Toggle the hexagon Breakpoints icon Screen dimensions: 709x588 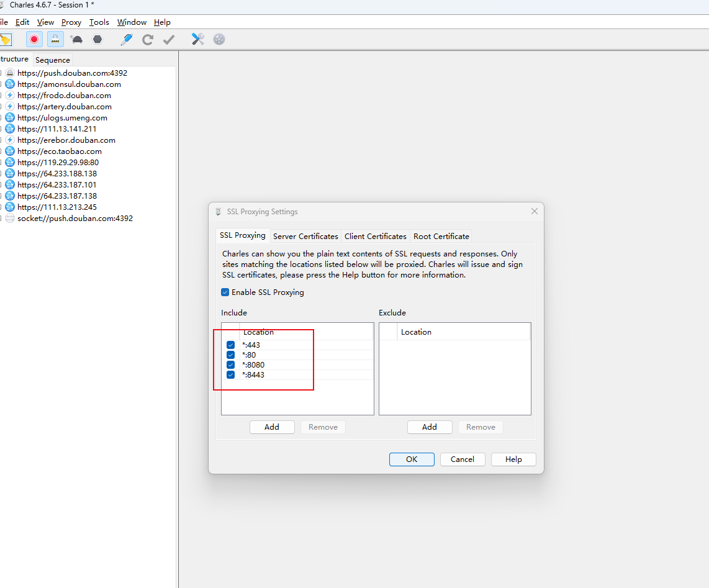click(97, 39)
